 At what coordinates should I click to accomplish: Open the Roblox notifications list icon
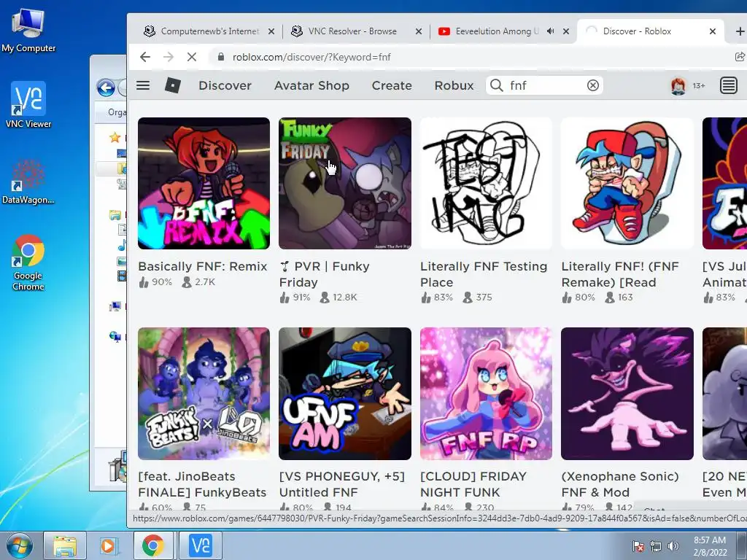pyautogui.click(x=729, y=86)
